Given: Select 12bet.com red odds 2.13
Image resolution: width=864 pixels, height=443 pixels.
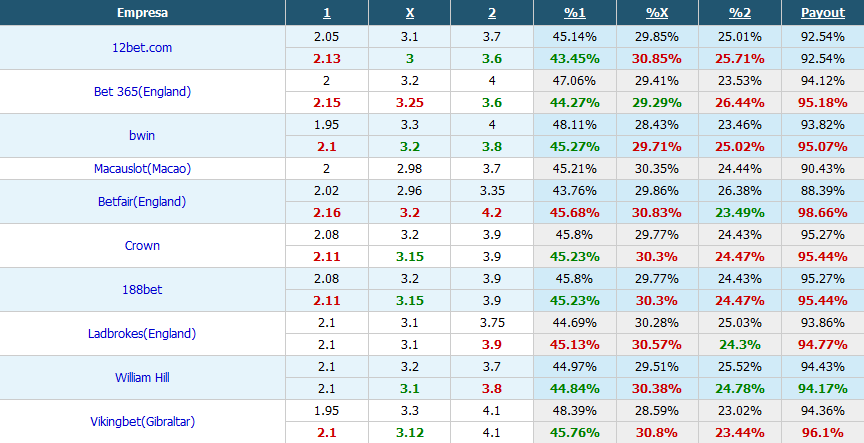Looking at the screenshot, I should pyautogui.click(x=327, y=59).
